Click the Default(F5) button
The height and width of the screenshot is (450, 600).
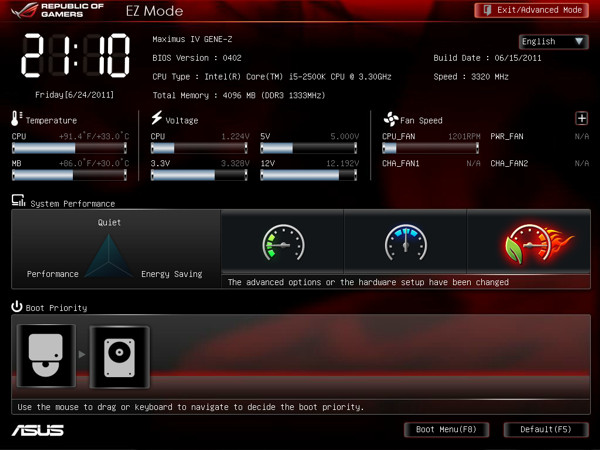coord(546,429)
